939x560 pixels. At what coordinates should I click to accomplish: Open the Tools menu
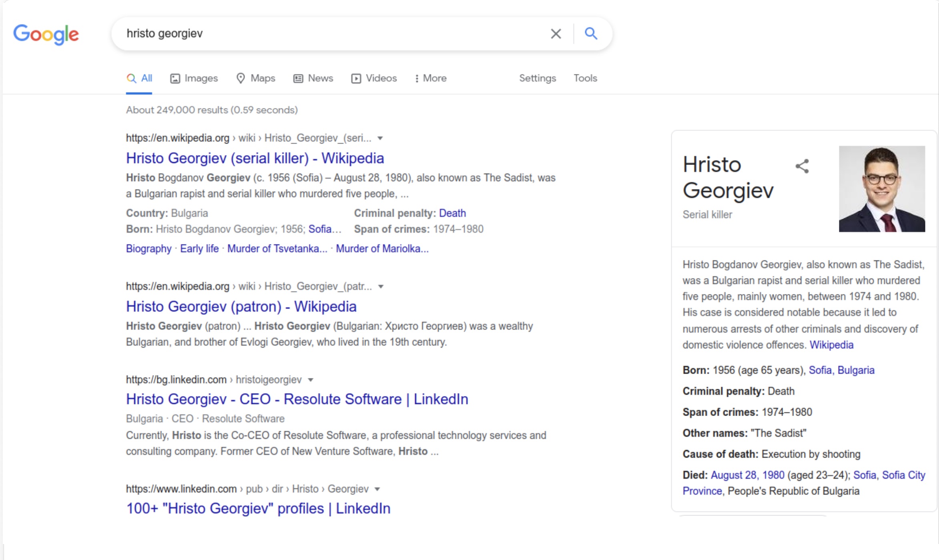click(x=585, y=78)
